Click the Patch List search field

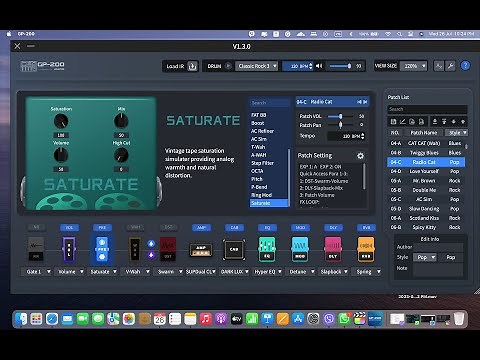pos(427,109)
